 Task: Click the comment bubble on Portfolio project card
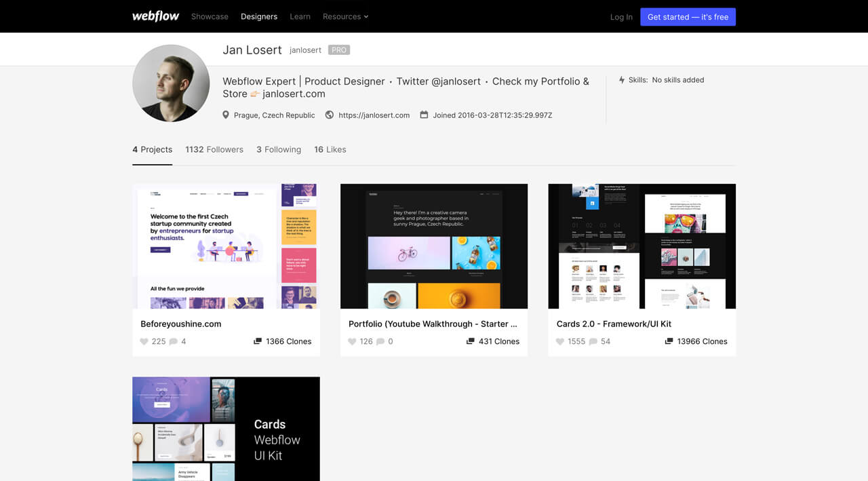[x=380, y=341]
